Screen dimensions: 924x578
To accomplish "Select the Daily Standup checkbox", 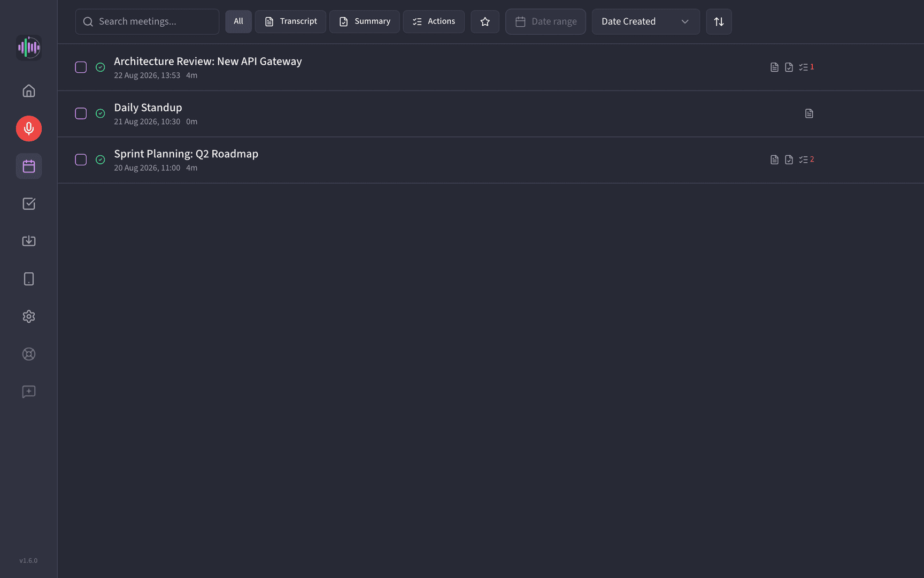I will [81, 113].
